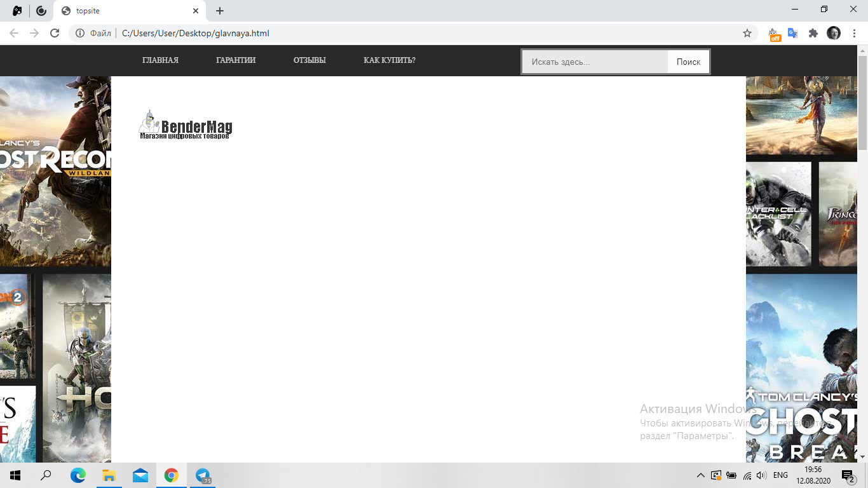
Task: Open the Chrome three-dot menu
Action: (854, 33)
